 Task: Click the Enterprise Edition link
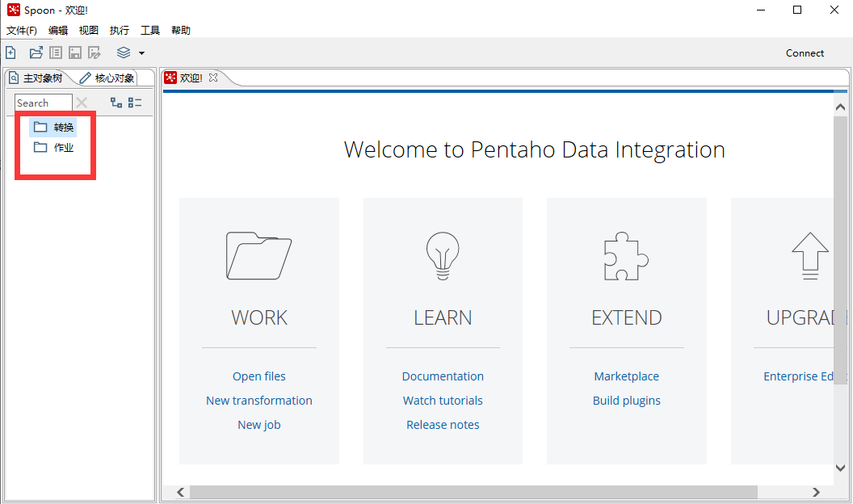[798, 376]
